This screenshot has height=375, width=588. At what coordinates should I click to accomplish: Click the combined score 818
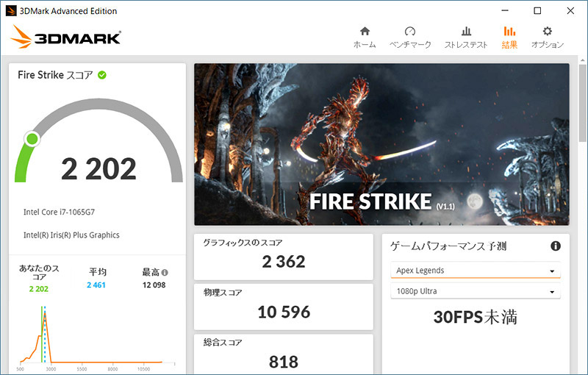point(284,362)
